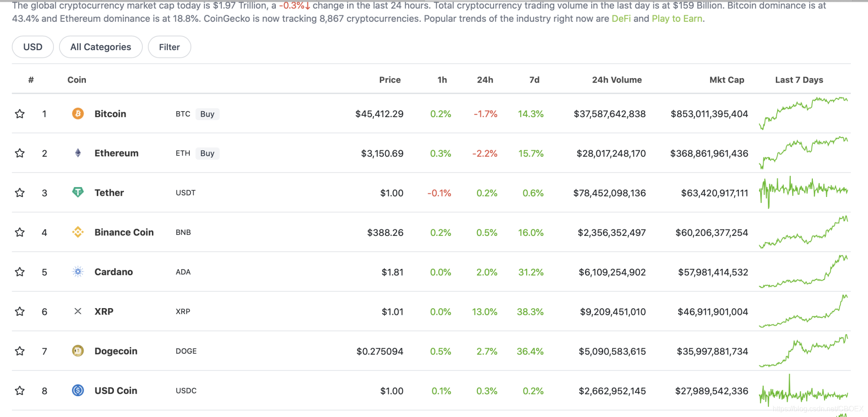Open Bitcoin's 7-day sparkline chart

(804, 113)
